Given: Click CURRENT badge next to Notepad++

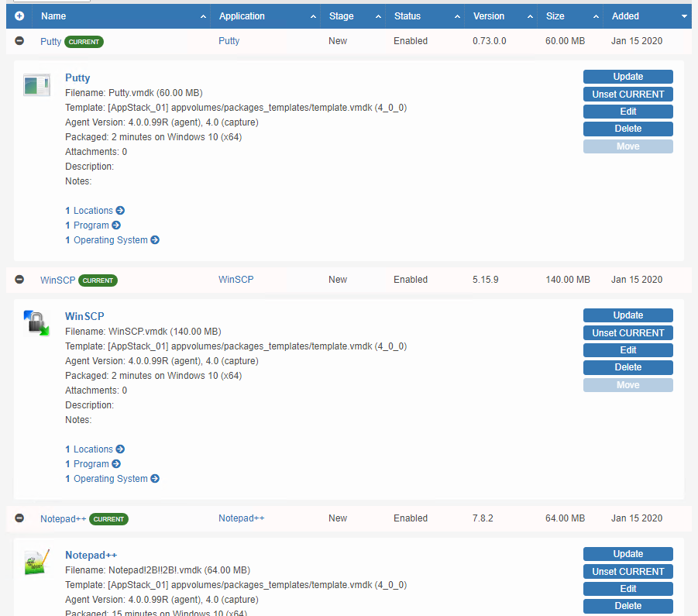Looking at the screenshot, I should pyautogui.click(x=108, y=519).
